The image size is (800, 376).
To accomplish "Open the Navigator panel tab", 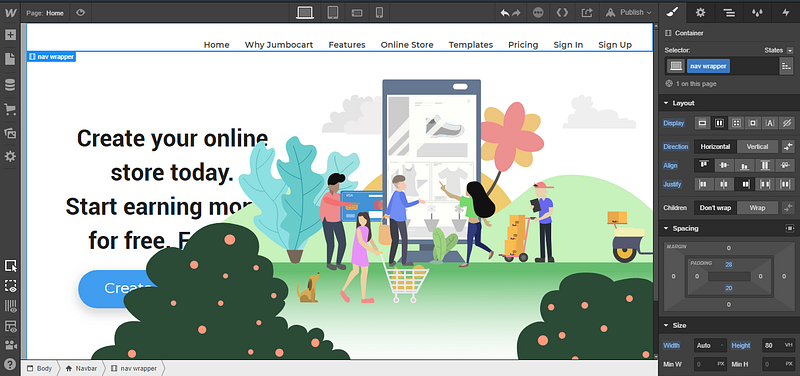I will pos(729,12).
